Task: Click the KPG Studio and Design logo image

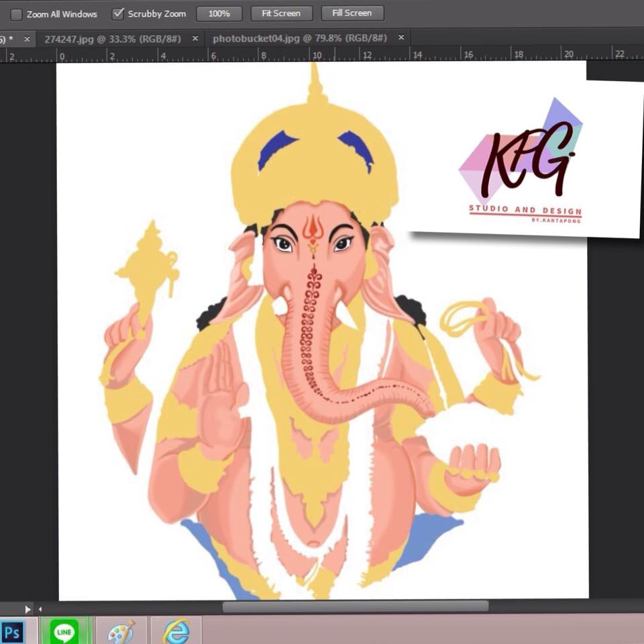Action: click(x=522, y=161)
